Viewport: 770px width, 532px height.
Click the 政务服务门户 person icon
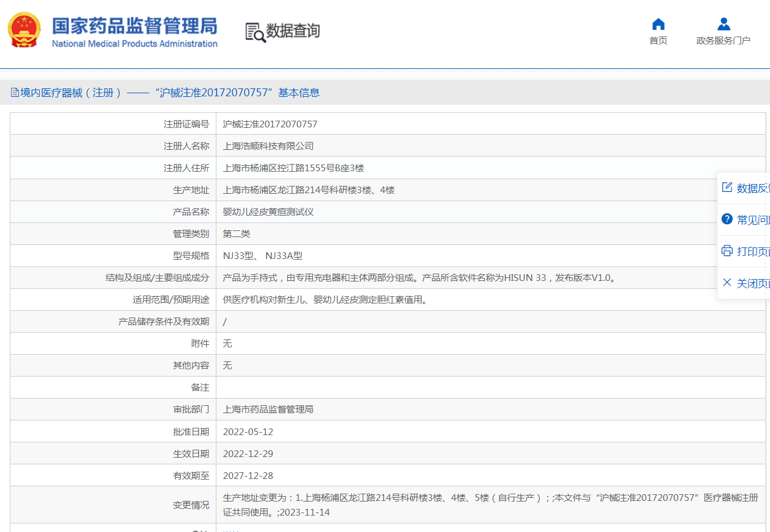click(724, 24)
